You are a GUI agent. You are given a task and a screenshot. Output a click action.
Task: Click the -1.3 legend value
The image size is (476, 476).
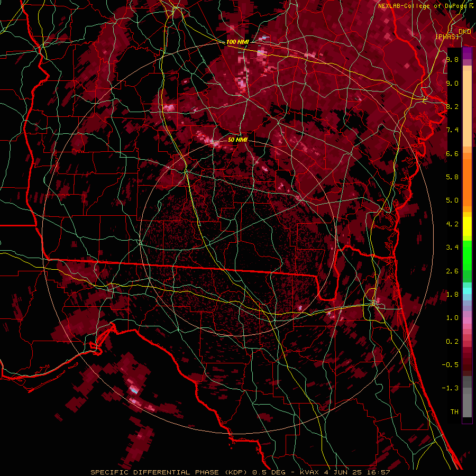click(x=450, y=388)
